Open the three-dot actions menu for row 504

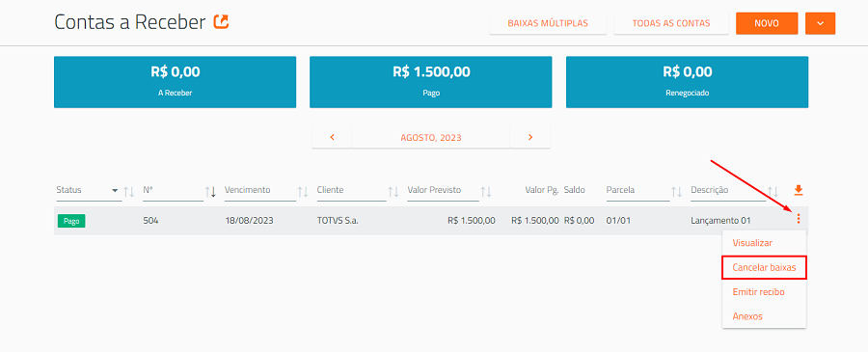798,219
